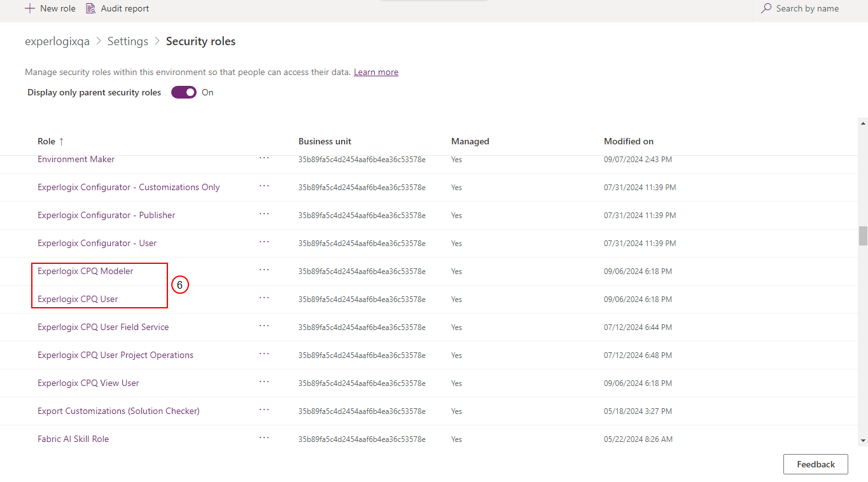Sort by Business unit column header

pos(325,141)
